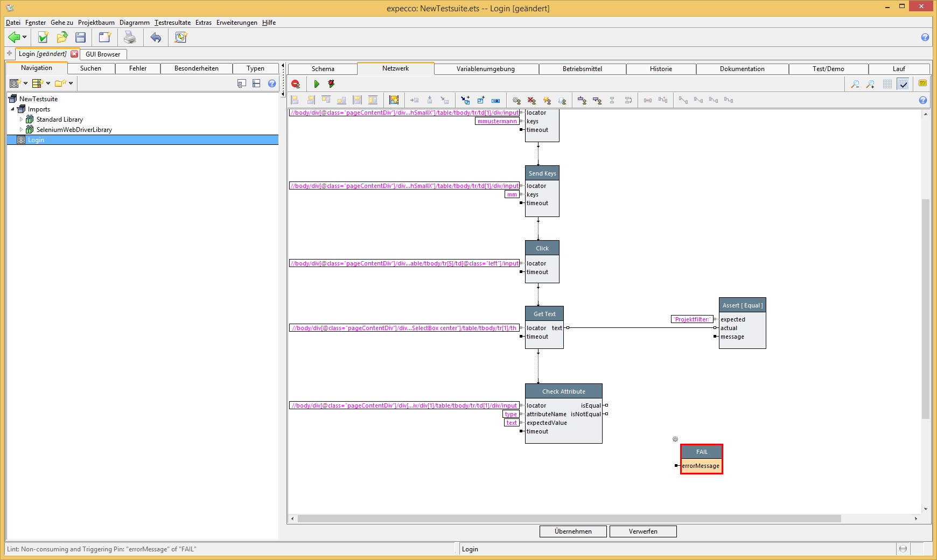Expand the Standard Library tree node
Image resolution: width=937 pixels, height=560 pixels.
[22, 120]
